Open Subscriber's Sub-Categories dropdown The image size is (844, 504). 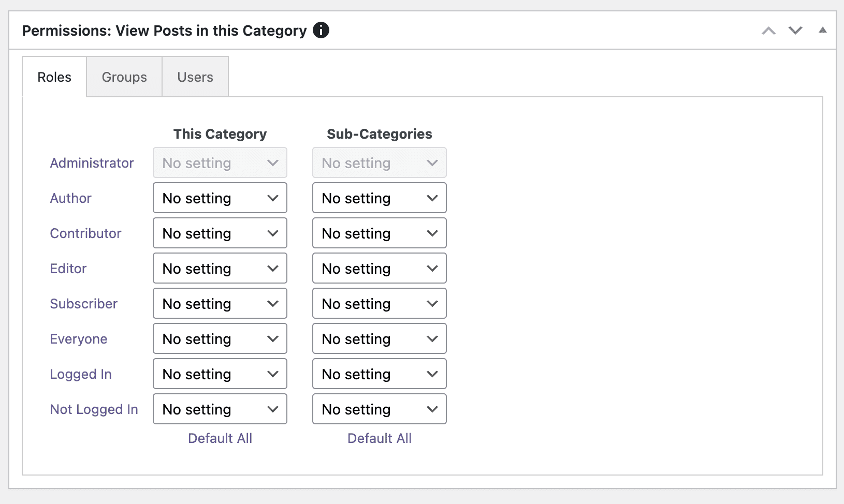pyautogui.click(x=379, y=303)
